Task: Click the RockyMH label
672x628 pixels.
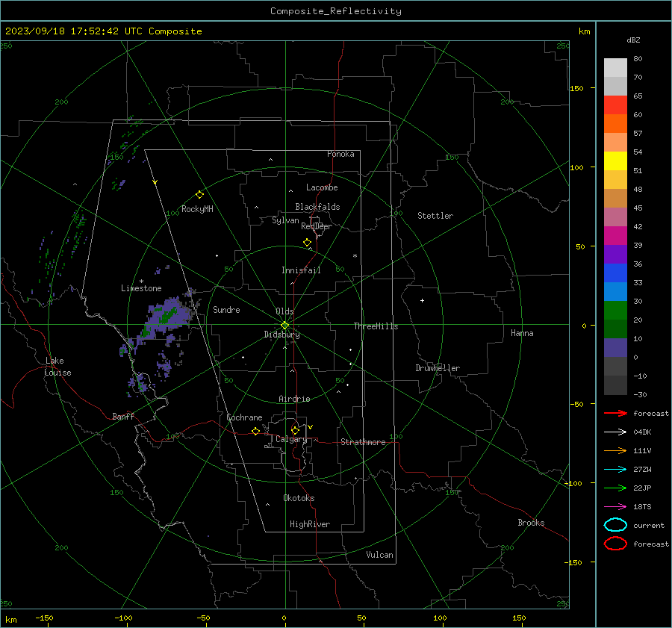Action: pos(197,209)
